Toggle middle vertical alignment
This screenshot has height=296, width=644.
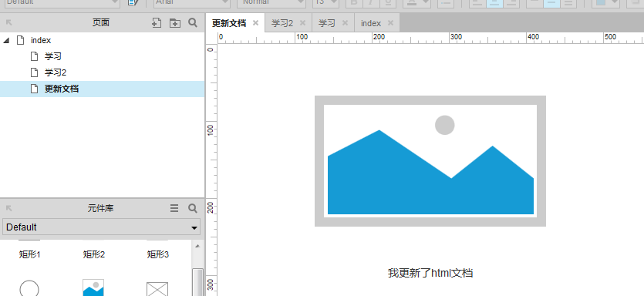click(x=551, y=3)
